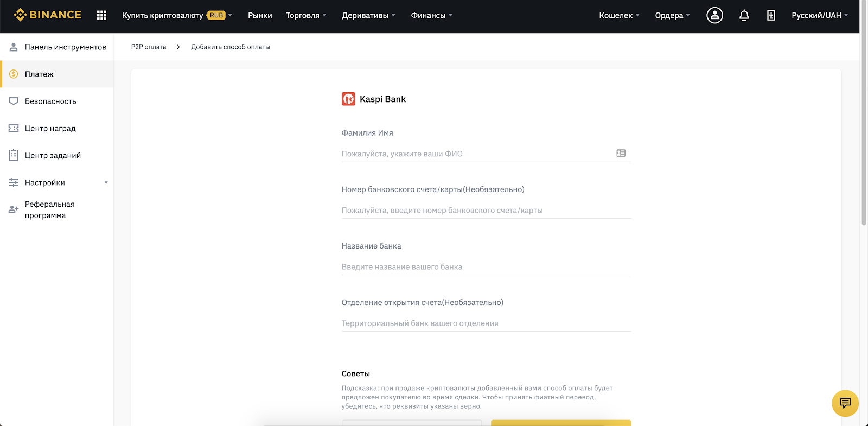Screen dimensions: 868x426
Task: Open the chat support bubble
Action: point(845,403)
